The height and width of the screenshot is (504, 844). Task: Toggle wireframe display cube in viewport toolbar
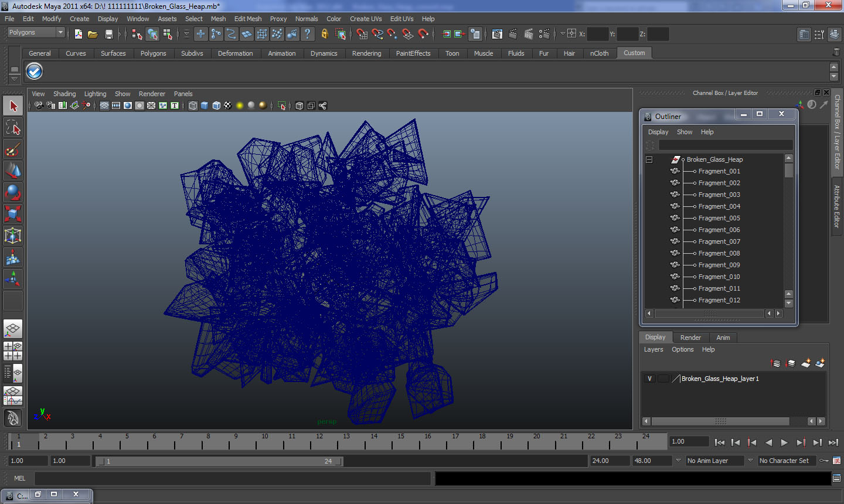pos(193,105)
